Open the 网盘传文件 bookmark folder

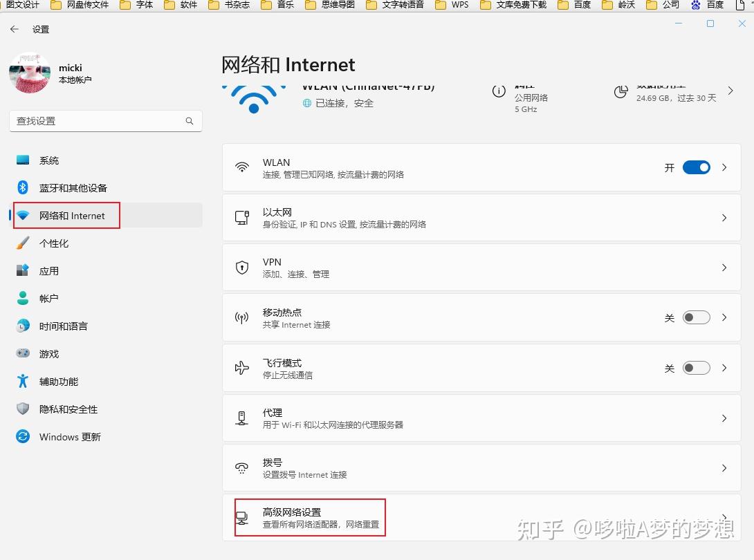coord(80,5)
